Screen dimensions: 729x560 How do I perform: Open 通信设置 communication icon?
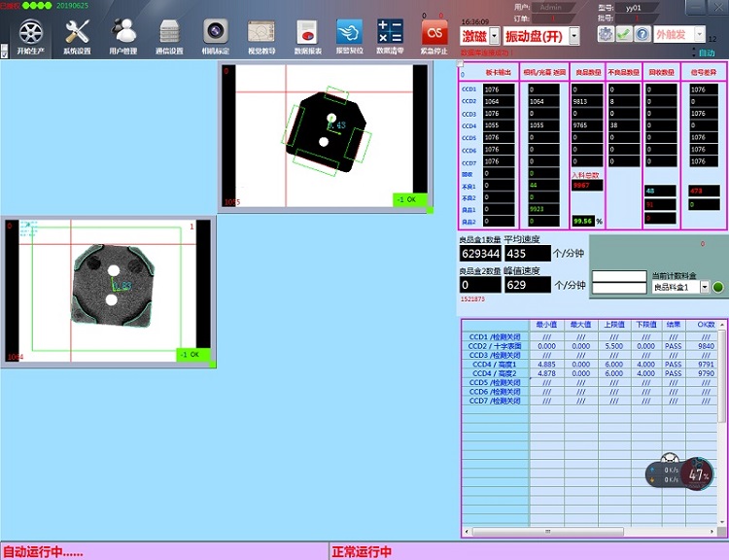(x=169, y=31)
